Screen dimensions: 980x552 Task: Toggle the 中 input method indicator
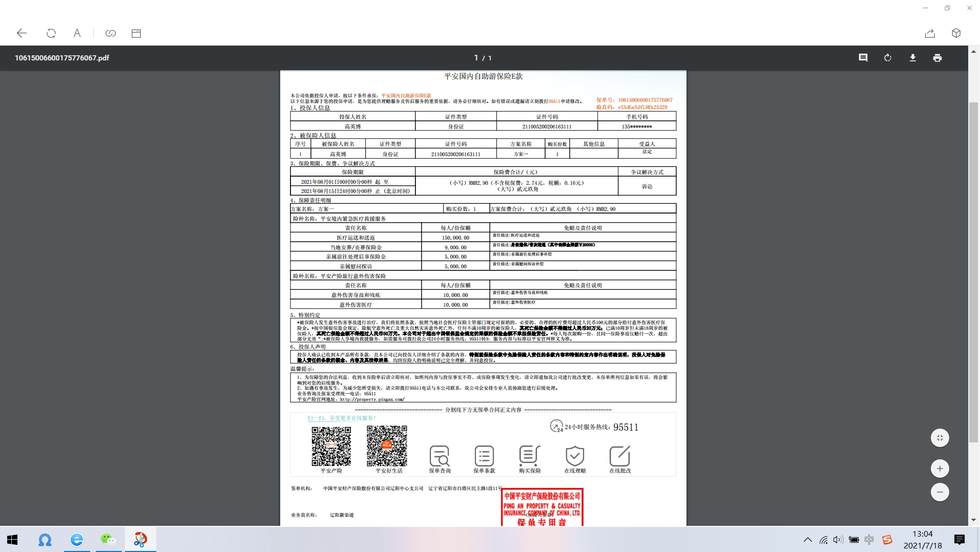[x=869, y=540]
